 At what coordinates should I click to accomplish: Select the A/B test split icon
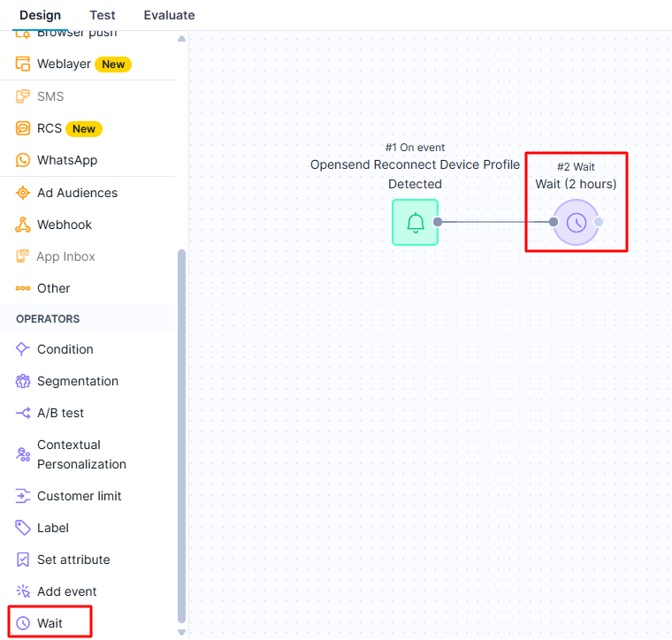pyautogui.click(x=23, y=413)
